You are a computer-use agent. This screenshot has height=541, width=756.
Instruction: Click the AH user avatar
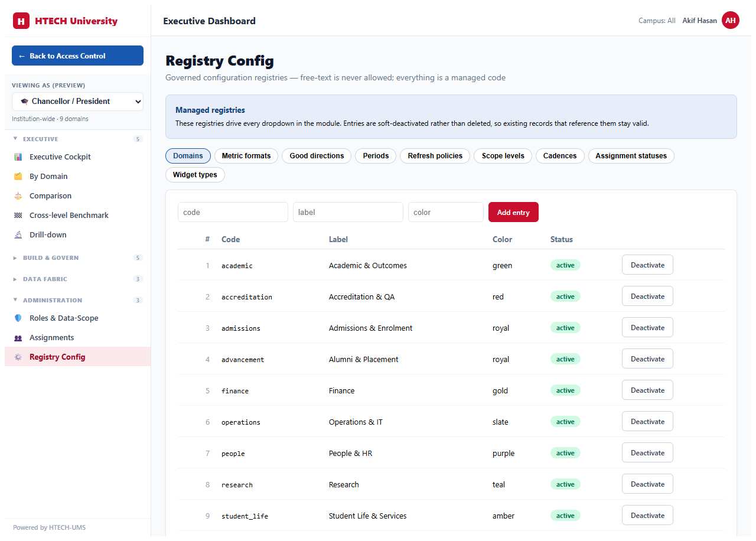(731, 21)
